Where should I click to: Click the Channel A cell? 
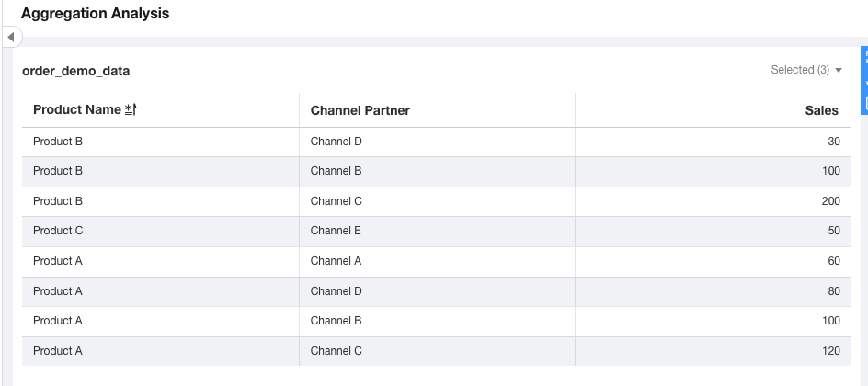click(x=336, y=261)
